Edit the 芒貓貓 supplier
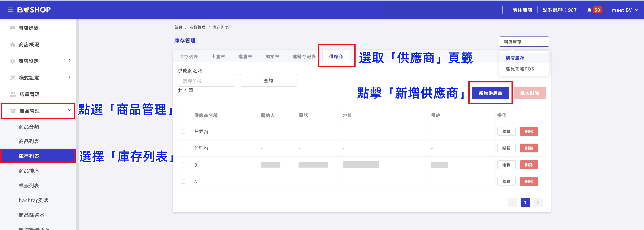Viewport: 644px width, 230px height. tap(506, 131)
